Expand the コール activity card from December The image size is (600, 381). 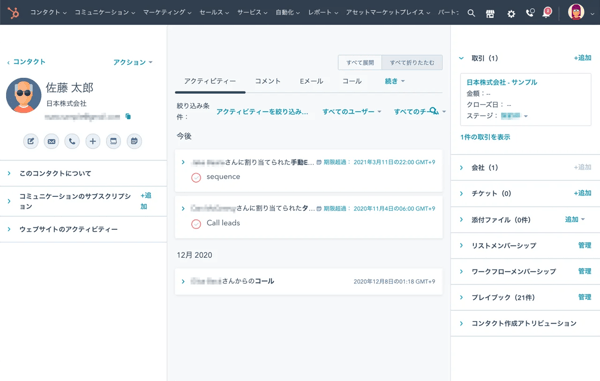click(x=183, y=282)
